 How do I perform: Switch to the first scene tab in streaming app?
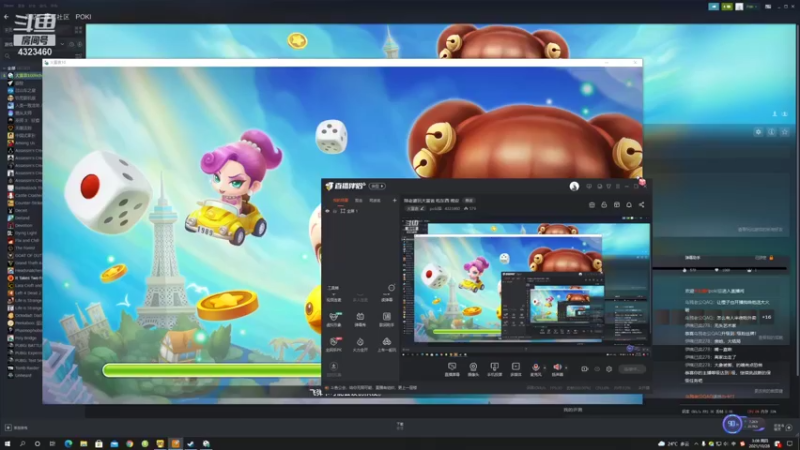tap(340, 201)
